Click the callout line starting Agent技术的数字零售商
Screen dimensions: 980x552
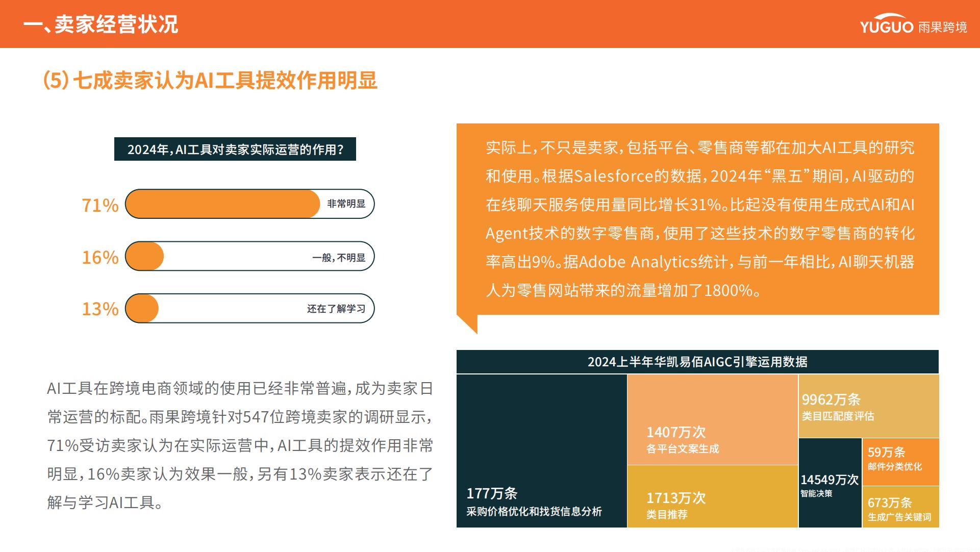click(700, 233)
